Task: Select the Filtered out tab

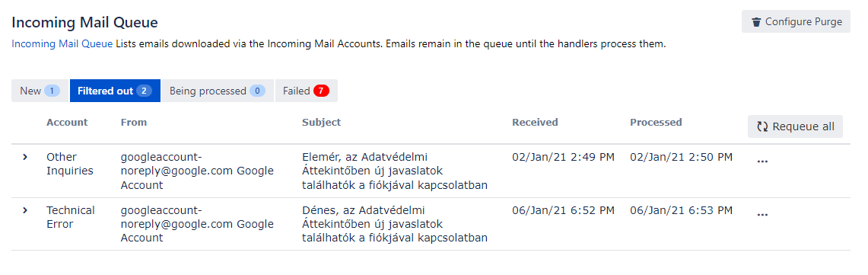Action: coord(115,91)
